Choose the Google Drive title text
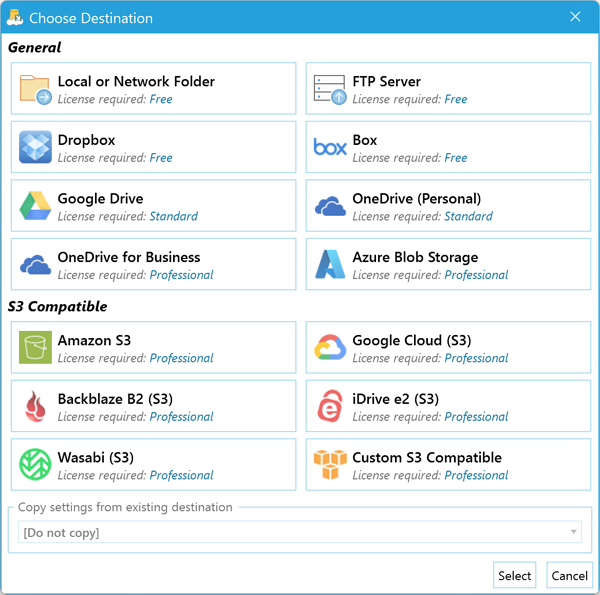Image resolution: width=600 pixels, height=595 pixels. (x=100, y=199)
